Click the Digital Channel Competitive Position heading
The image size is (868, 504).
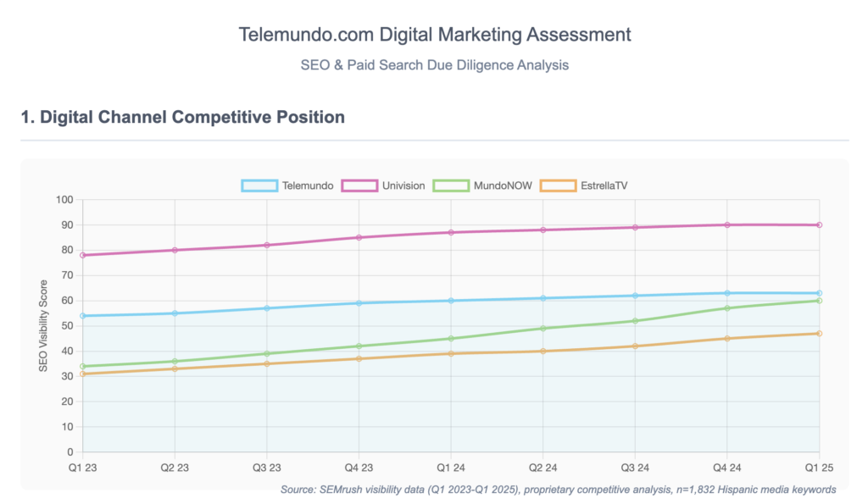183,117
